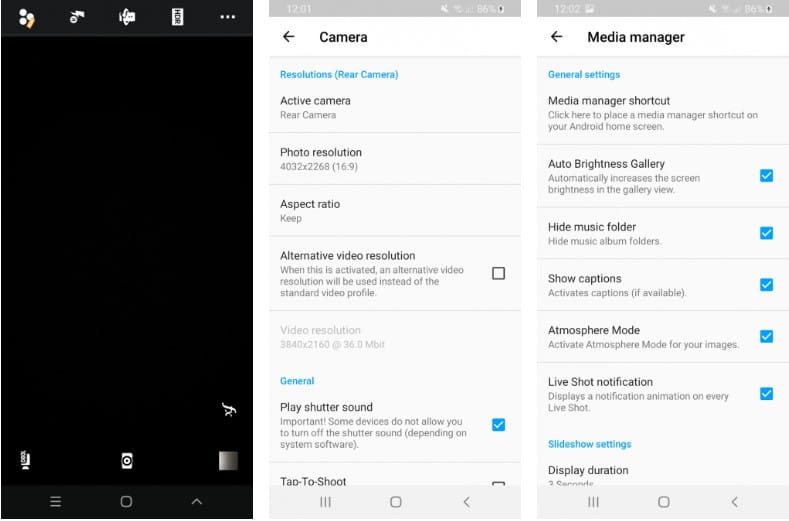Tap the zoom icon in camera view's bottom-left corner
The height and width of the screenshot is (521, 789).
(25, 460)
